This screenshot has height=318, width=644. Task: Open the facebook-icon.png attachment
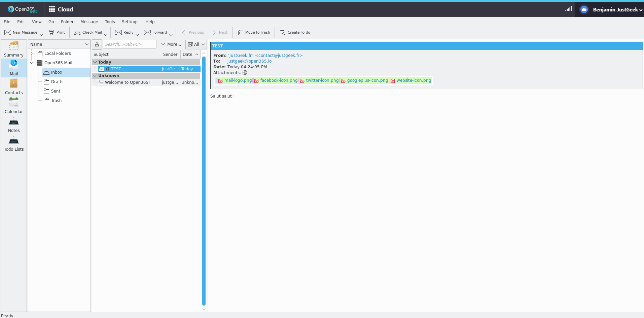tap(276, 80)
